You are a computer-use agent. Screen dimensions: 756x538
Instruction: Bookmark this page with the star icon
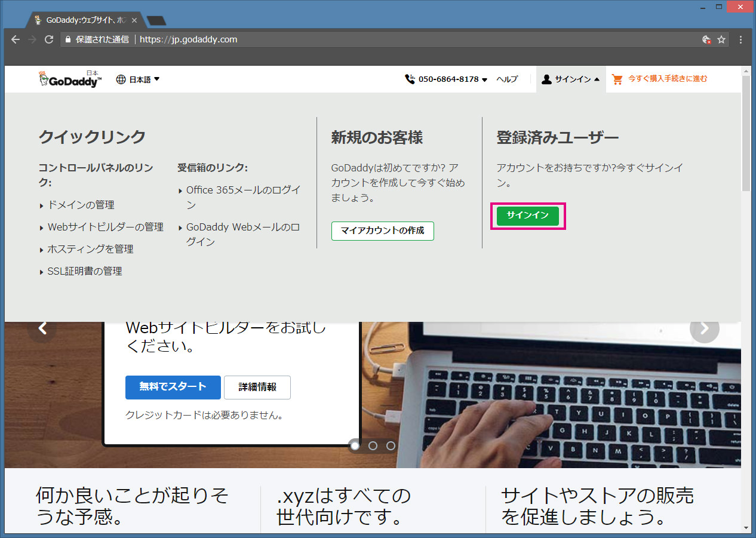click(x=721, y=39)
